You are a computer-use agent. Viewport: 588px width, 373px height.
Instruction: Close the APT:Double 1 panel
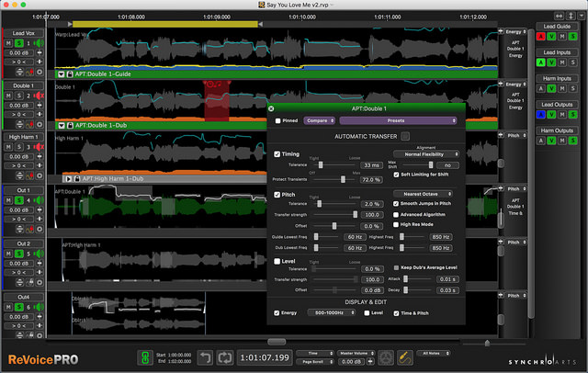[x=271, y=108]
